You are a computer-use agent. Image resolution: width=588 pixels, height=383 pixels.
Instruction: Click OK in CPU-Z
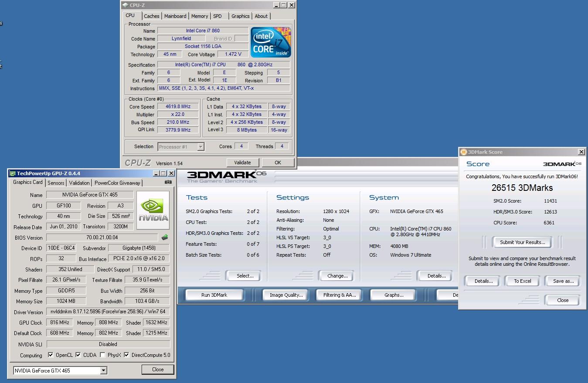[278, 163]
